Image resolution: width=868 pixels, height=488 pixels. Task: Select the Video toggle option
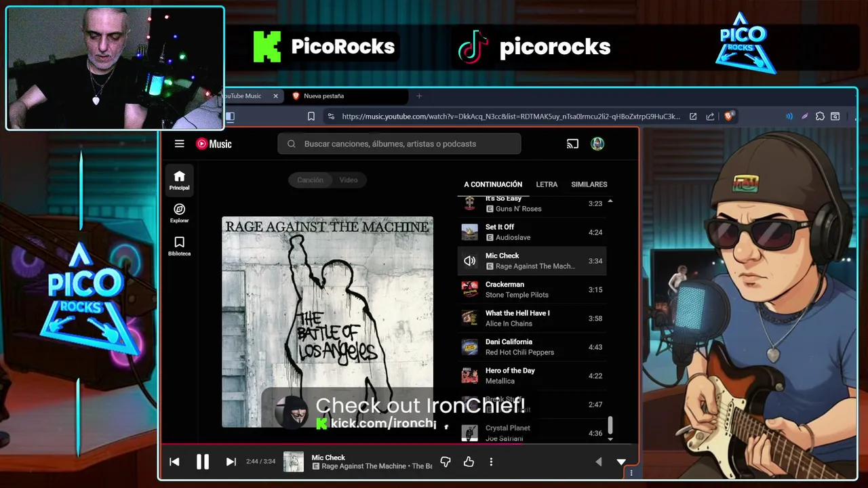point(349,180)
